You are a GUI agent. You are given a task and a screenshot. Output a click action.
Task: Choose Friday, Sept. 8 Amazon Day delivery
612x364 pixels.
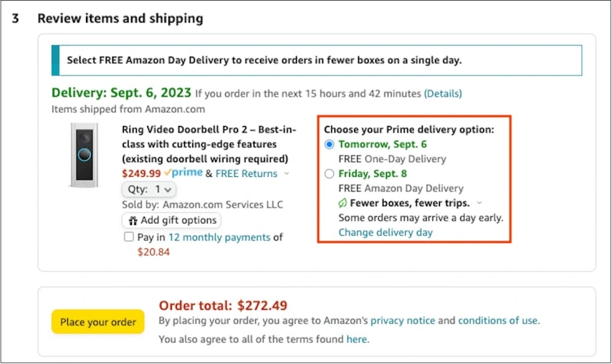[329, 174]
